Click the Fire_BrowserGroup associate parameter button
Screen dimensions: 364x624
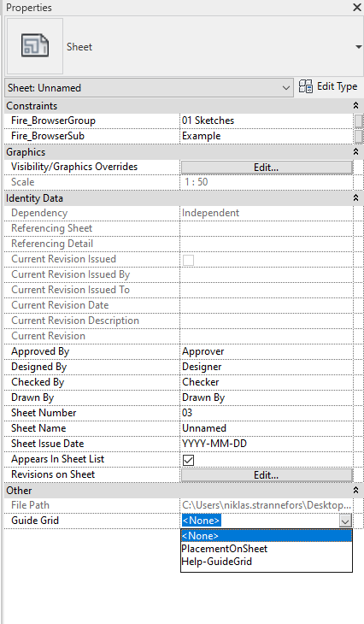click(358, 121)
